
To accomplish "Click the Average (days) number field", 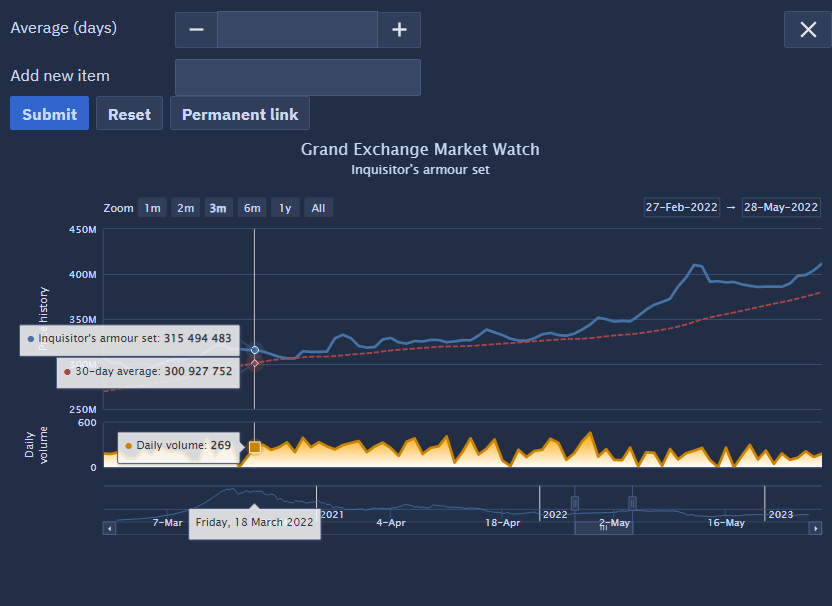I will click(298, 30).
